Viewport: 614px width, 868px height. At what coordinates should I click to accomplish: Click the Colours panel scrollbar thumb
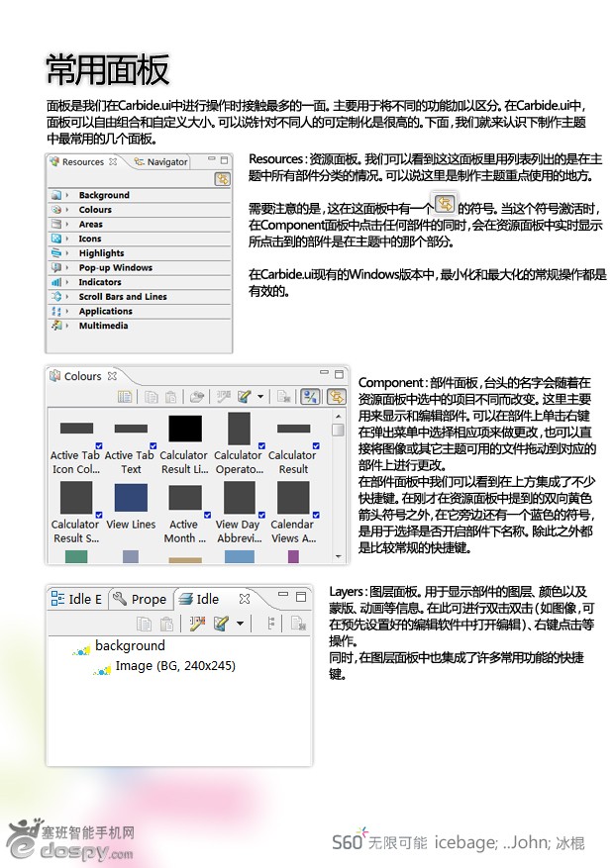[x=339, y=430]
